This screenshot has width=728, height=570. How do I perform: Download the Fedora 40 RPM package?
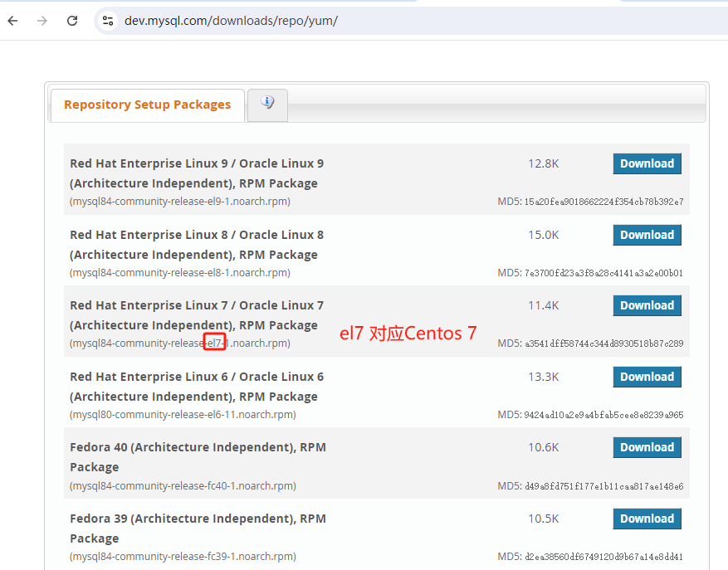(x=647, y=447)
